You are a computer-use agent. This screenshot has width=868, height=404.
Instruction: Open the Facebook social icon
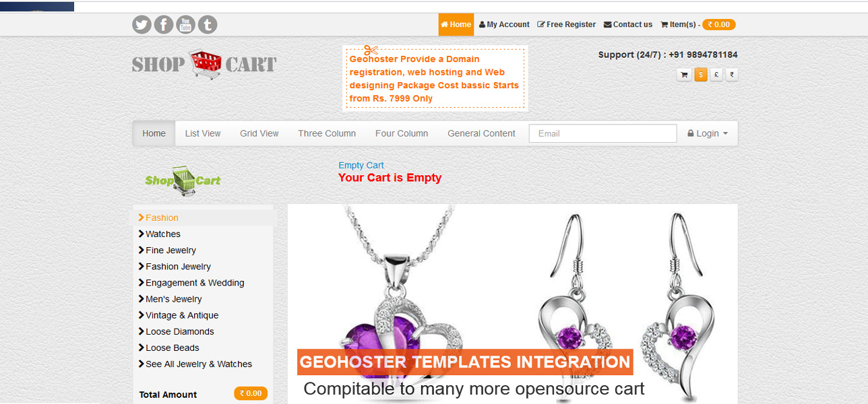coord(164,25)
